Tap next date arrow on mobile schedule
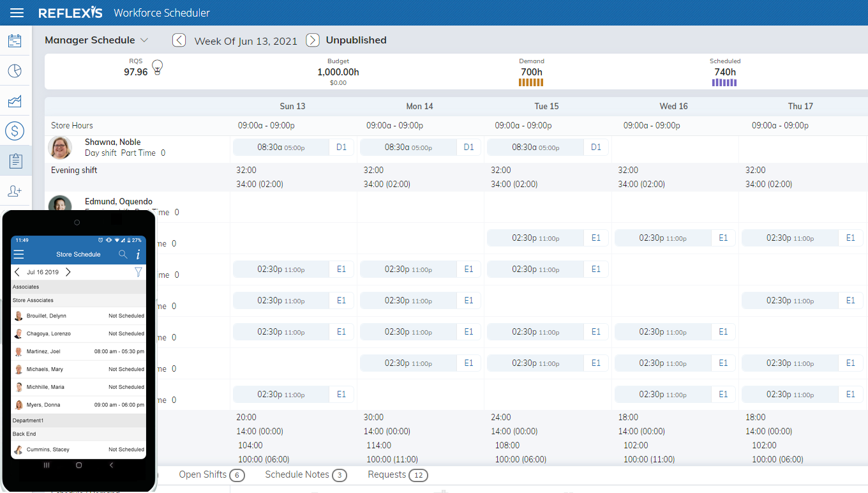The height and width of the screenshot is (493, 868). [68, 272]
